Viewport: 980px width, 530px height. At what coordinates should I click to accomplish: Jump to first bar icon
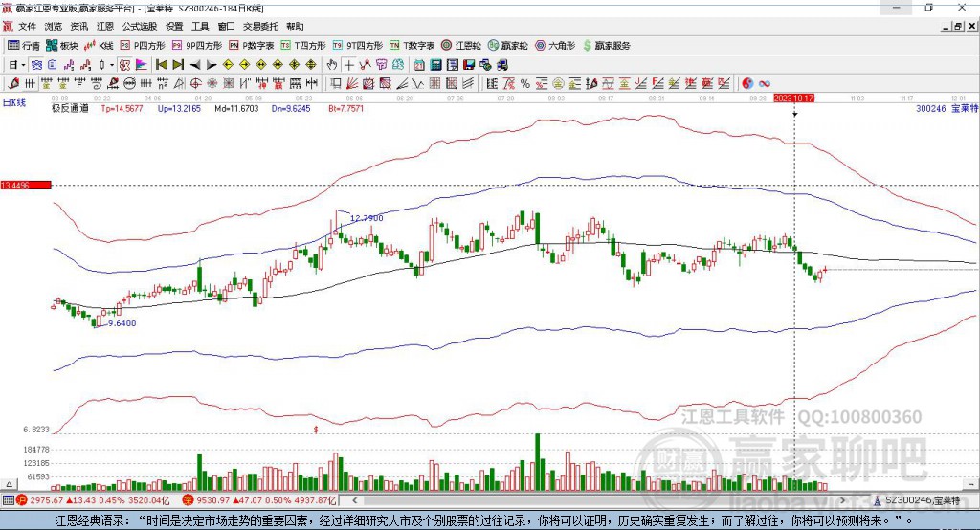[x=161, y=65]
